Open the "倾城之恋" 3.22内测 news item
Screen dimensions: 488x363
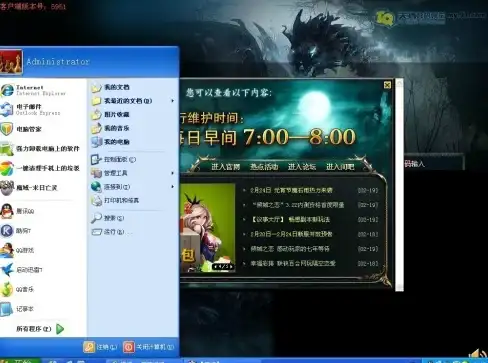pos(298,205)
